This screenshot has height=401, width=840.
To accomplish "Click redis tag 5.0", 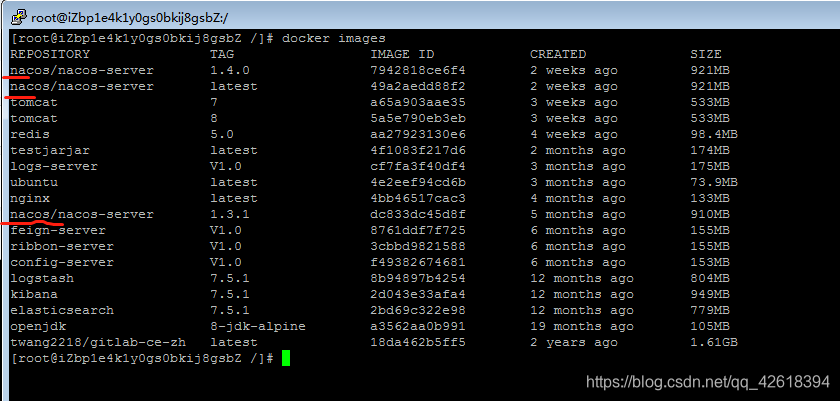I will coord(222,134).
